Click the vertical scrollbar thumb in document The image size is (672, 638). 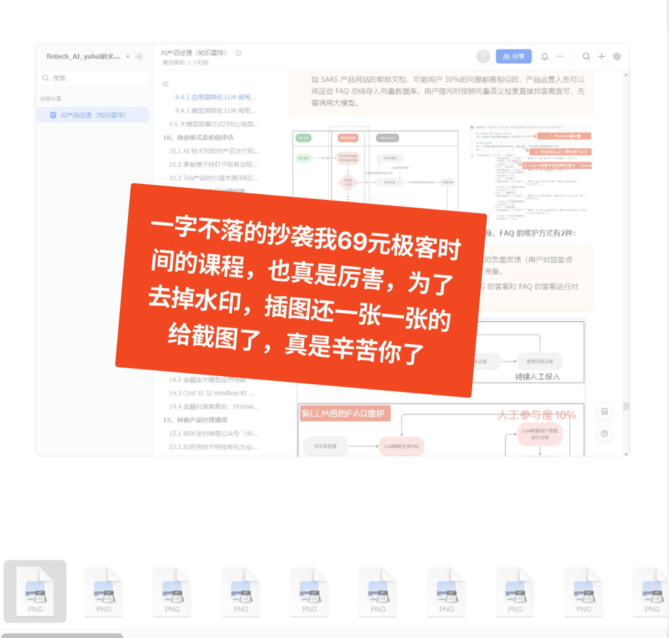pyautogui.click(x=626, y=406)
